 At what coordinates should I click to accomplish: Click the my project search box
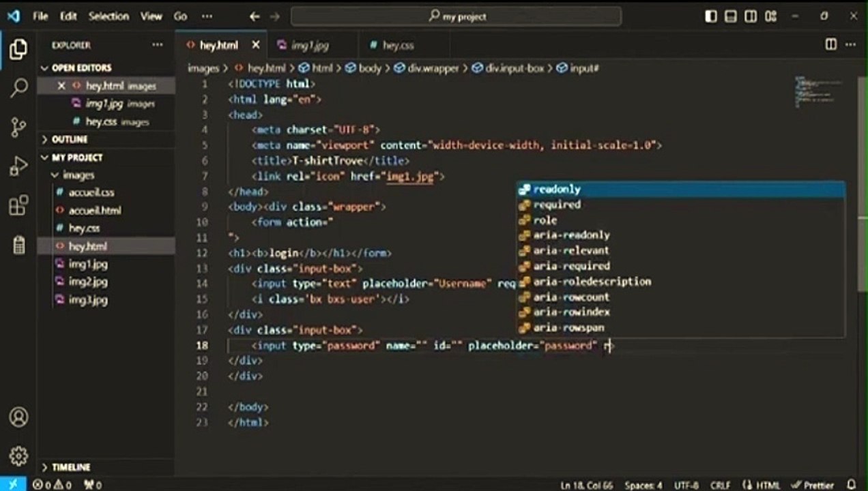click(x=456, y=16)
